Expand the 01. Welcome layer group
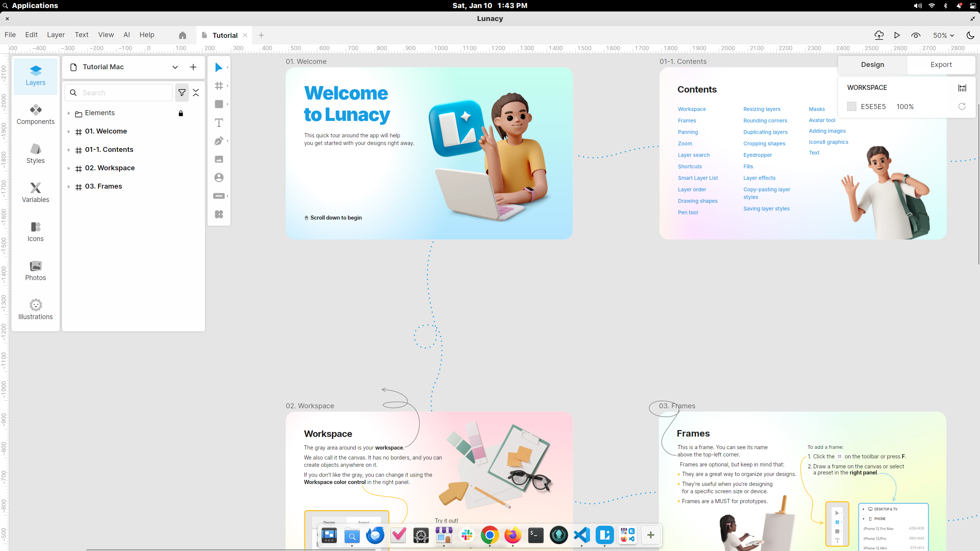The image size is (980, 551). point(69,131)
